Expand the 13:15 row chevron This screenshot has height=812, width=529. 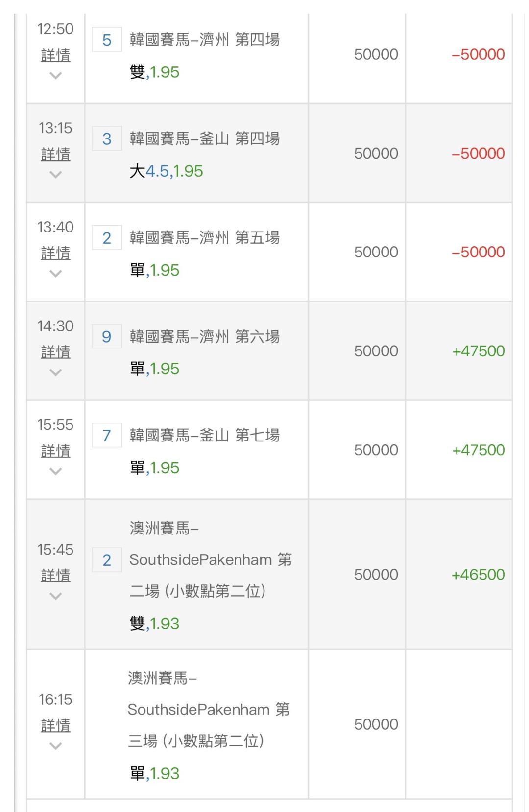[x=56, y=175]
